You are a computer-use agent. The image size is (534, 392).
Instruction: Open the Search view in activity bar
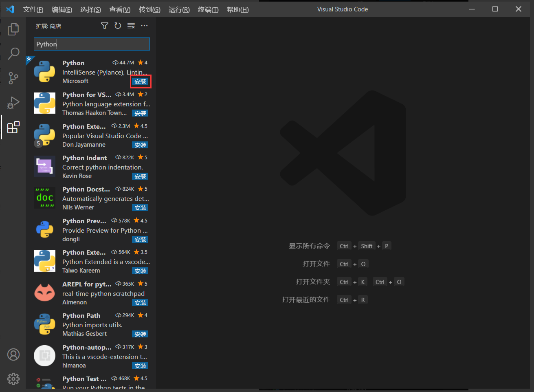point(13,53)
